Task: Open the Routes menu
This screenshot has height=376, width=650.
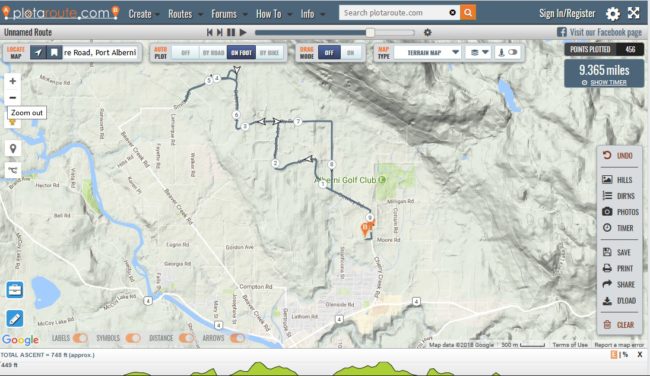Action: (x=185, y=14)
